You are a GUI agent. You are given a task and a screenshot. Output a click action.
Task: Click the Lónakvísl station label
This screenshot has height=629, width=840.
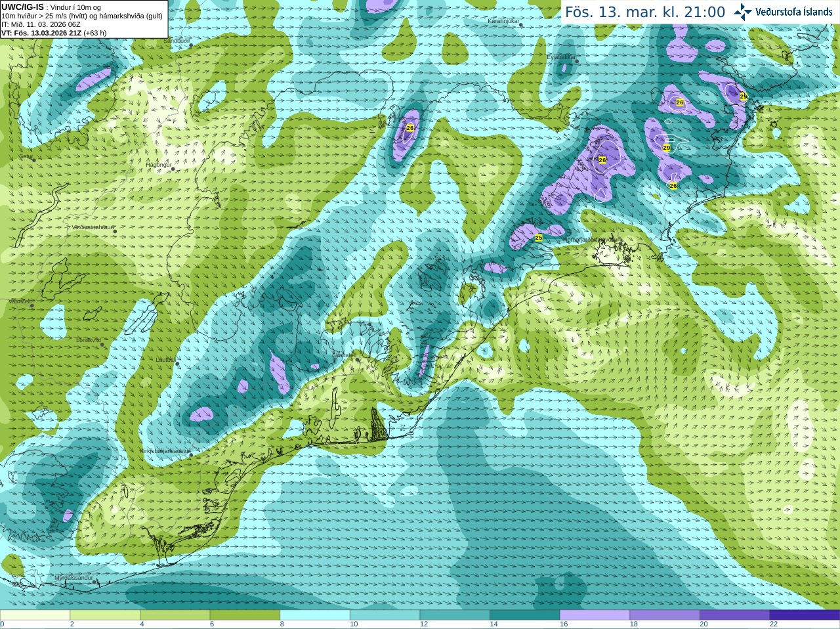(88, 340)
